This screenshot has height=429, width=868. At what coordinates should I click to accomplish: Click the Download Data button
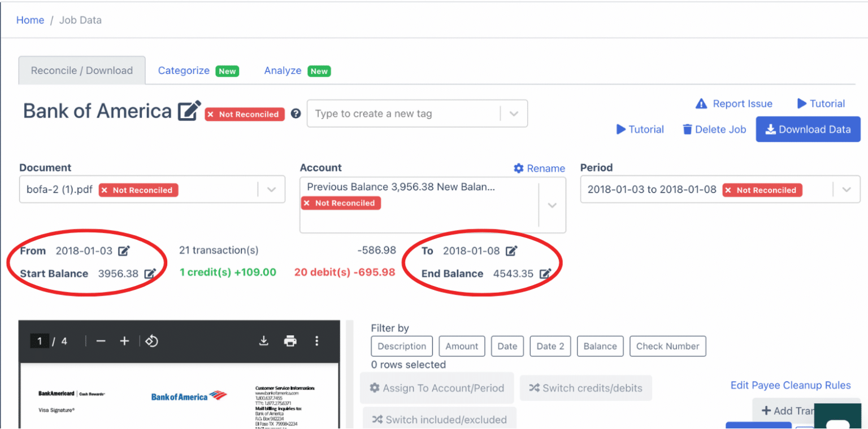click(808, 129)
